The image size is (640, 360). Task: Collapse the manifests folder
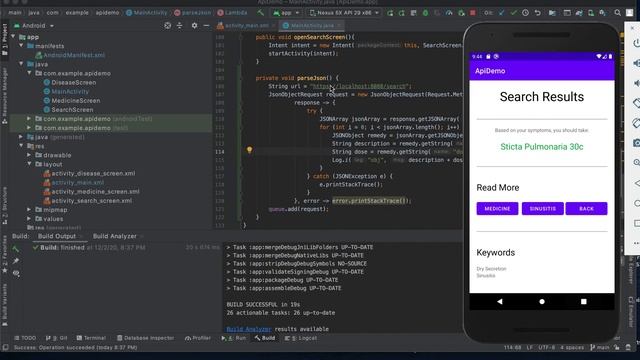(x=21, y=46)
